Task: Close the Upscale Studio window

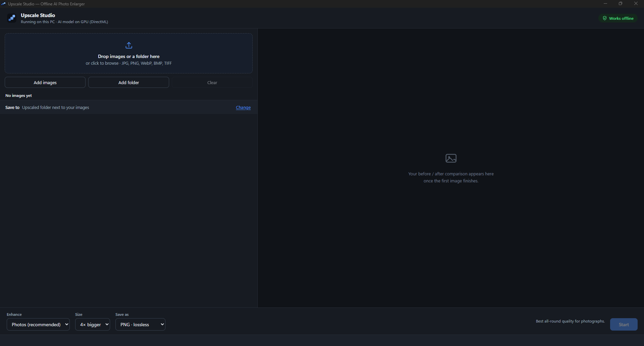Action: pyautogui.click(x=636, y=4)
